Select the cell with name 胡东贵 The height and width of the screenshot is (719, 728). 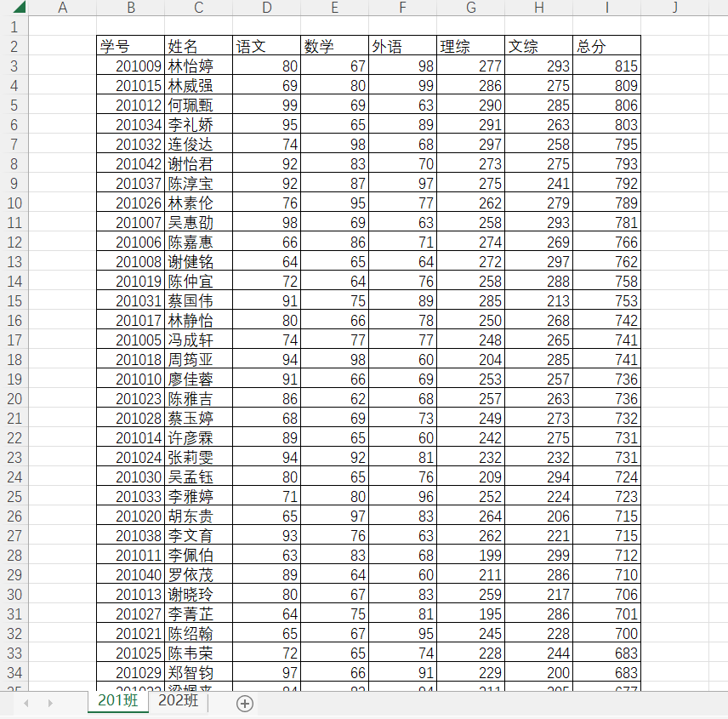click(198, 516)
